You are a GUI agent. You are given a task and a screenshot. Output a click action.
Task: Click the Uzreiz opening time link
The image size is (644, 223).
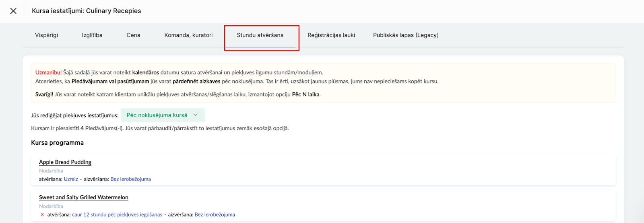pos(71,179)
